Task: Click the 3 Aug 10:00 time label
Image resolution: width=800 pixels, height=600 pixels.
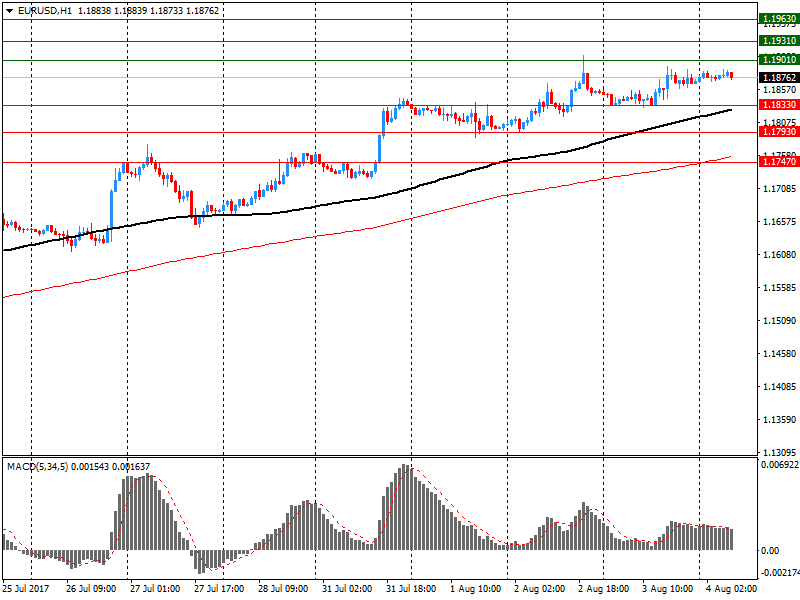Action: click(x=667, y=589)
